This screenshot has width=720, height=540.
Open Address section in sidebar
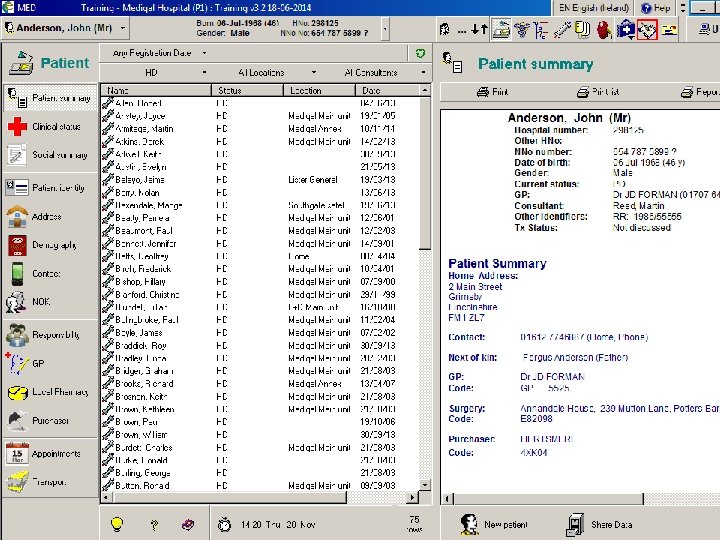pos(50,216)
